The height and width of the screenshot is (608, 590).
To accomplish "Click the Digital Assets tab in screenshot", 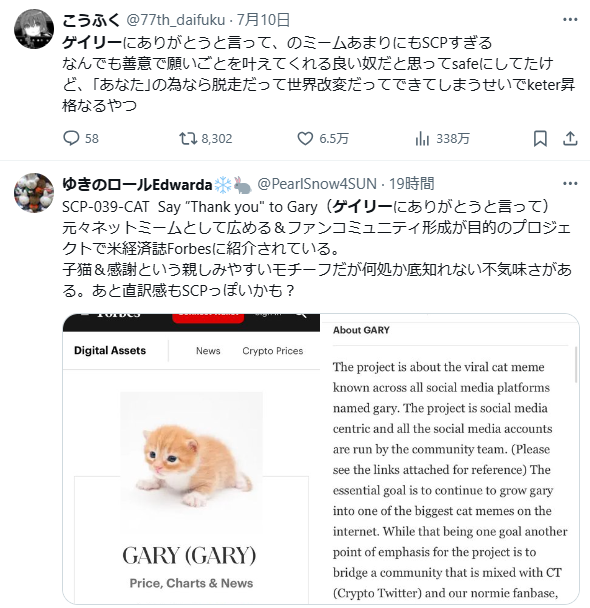I will tap(110, 351).
